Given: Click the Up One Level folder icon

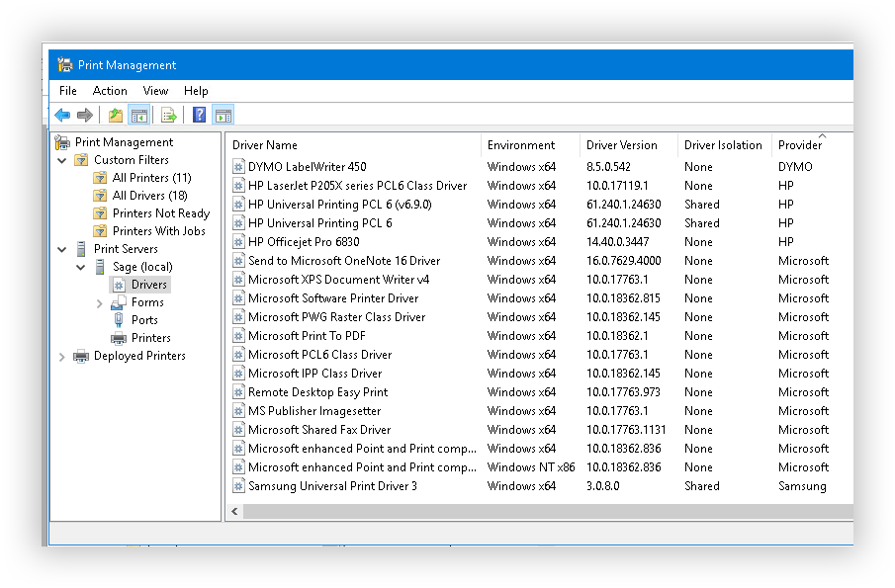Looking at the screenshot, I should (x=116, y=116).
